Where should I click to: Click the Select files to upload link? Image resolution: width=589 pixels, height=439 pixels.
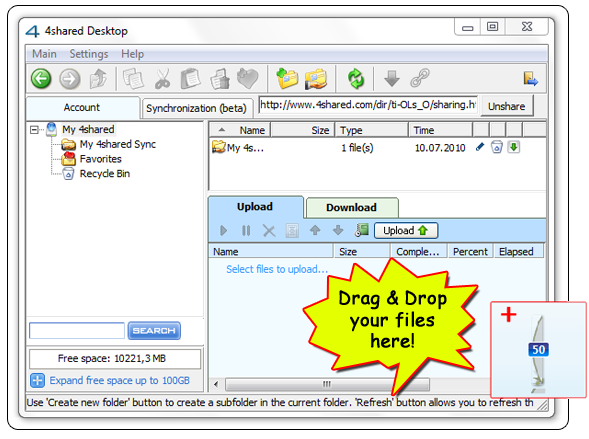point(277,269)
